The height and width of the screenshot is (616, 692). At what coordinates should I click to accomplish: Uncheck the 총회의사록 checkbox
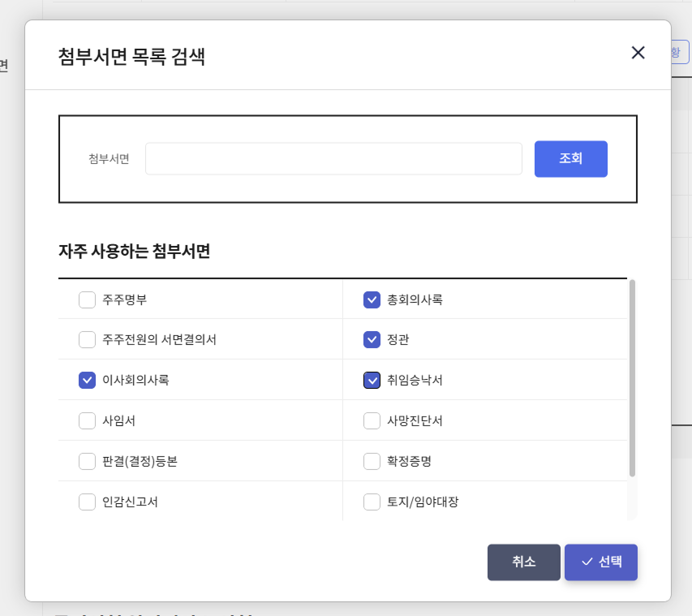tap(372, 299)
